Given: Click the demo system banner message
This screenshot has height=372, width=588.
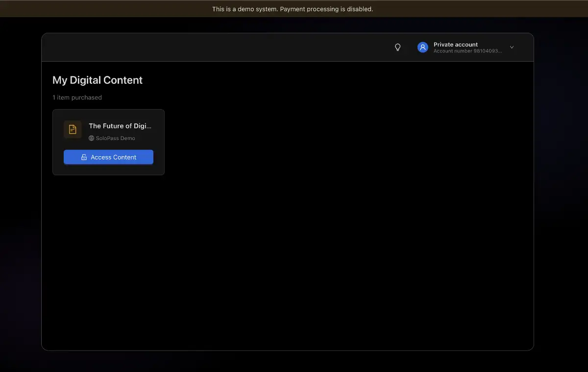Looking at the screenshot, I should (x=293, y=8).
